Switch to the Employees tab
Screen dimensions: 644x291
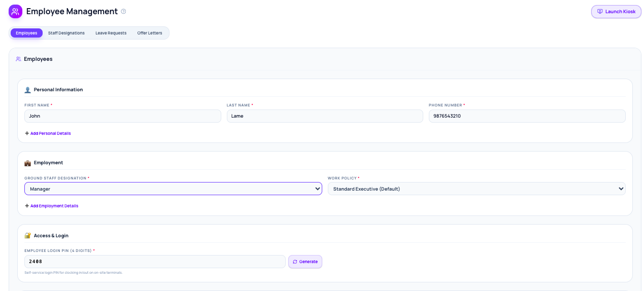pos(26,33)
